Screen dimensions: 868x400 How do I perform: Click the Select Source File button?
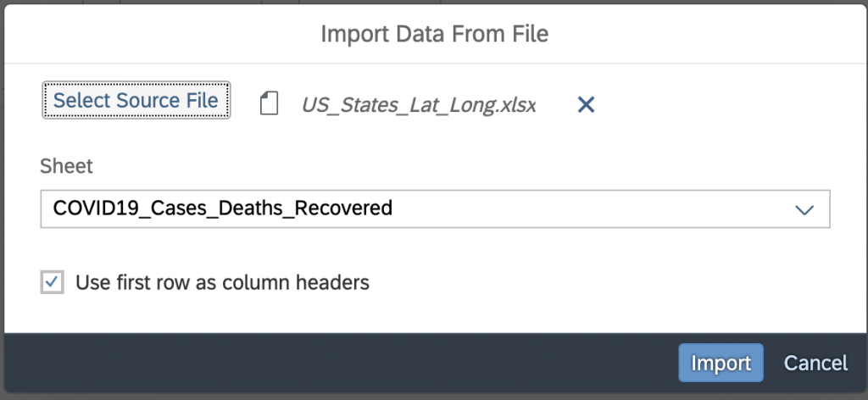coord(136,100)
